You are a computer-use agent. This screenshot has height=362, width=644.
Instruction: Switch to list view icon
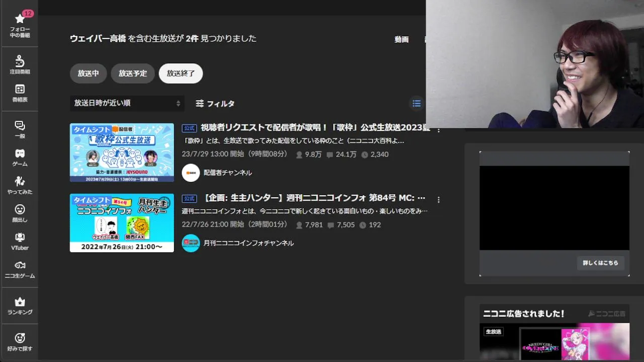tap(417, 104)
